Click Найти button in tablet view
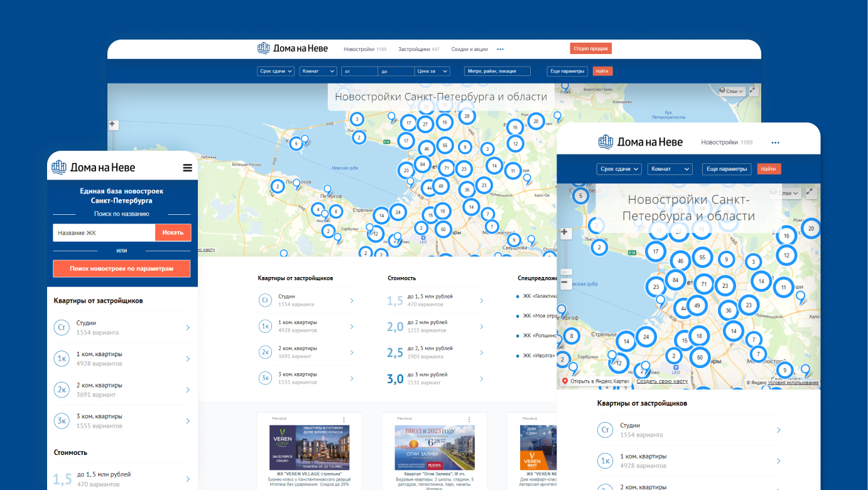The width and height of the screenshot is (868, 490). 769,169
